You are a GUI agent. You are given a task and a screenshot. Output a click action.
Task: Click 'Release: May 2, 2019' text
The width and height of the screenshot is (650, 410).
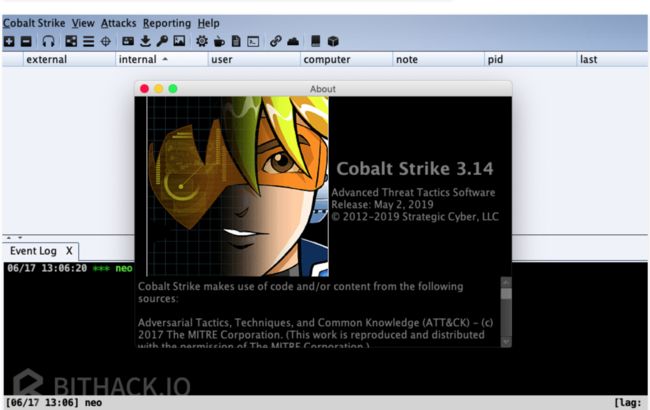pos(382,205)
